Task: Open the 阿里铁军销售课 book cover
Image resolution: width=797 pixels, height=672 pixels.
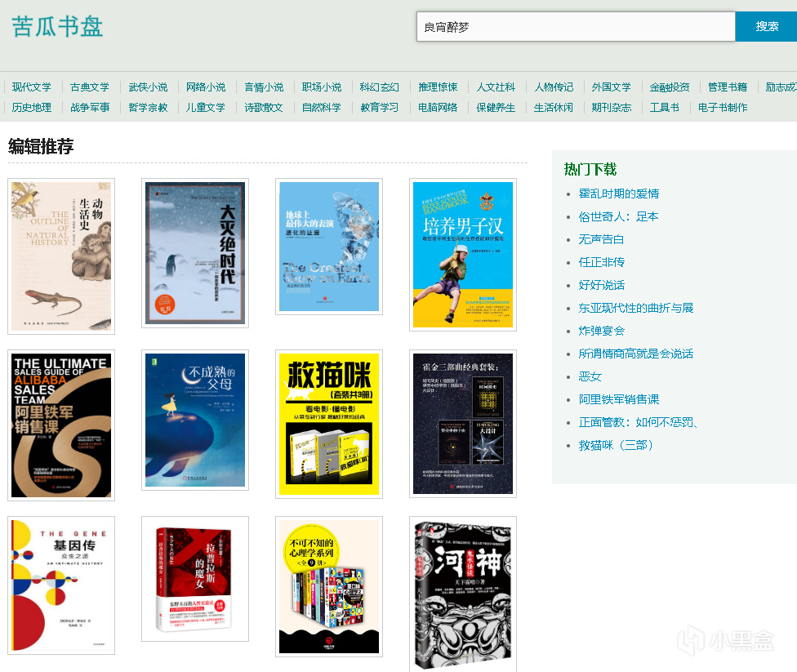Action: coord(61,425)
